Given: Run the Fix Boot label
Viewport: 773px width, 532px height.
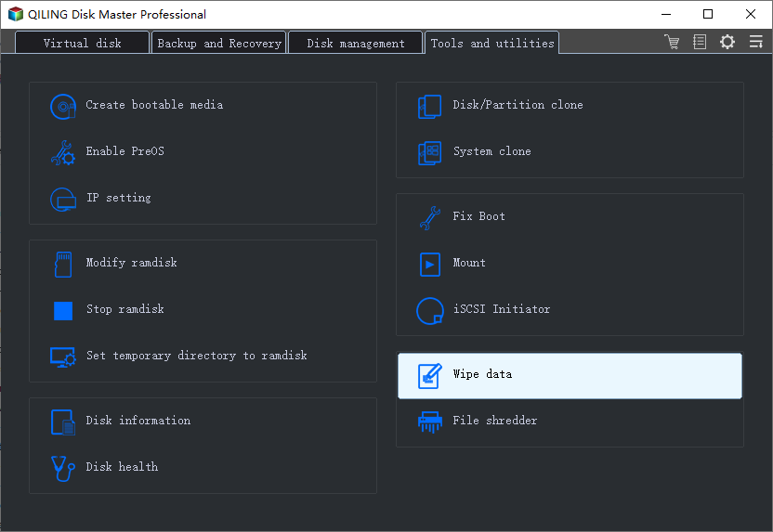Looking at the screenshot, I should (478, 216).
